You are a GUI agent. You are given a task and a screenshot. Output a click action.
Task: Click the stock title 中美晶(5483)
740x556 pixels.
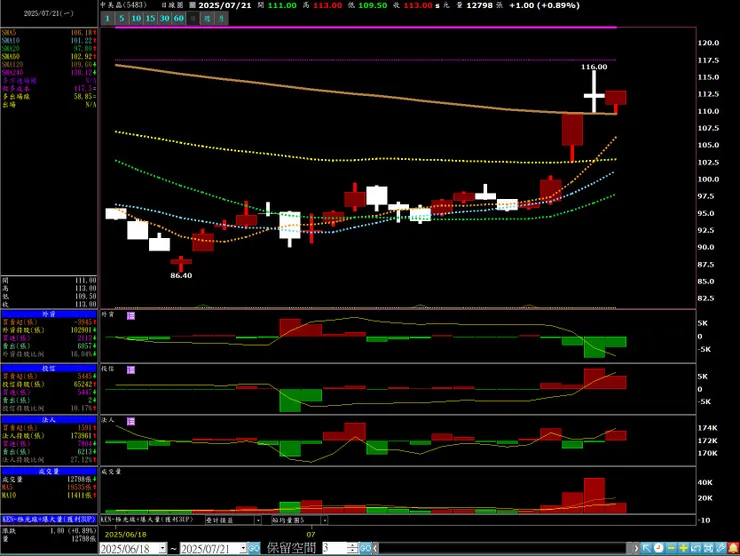pos(124,5)
